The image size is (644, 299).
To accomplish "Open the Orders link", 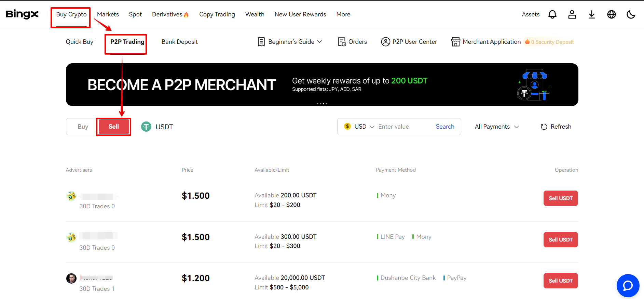I will 358,42.
